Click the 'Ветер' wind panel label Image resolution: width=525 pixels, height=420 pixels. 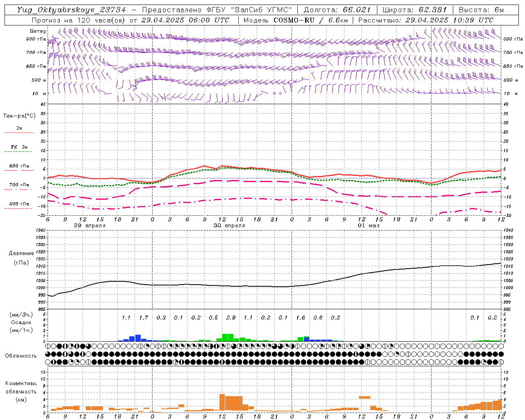pos(38,31)
